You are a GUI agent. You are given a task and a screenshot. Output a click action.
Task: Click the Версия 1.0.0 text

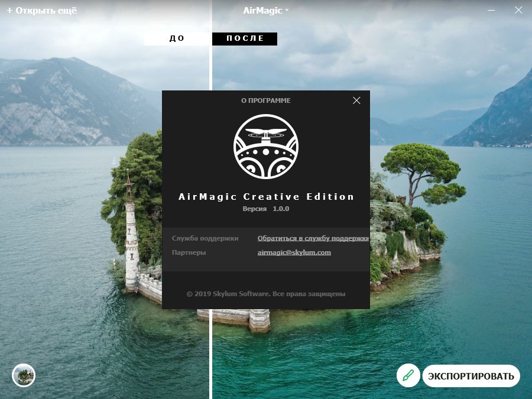coord(265,209)
